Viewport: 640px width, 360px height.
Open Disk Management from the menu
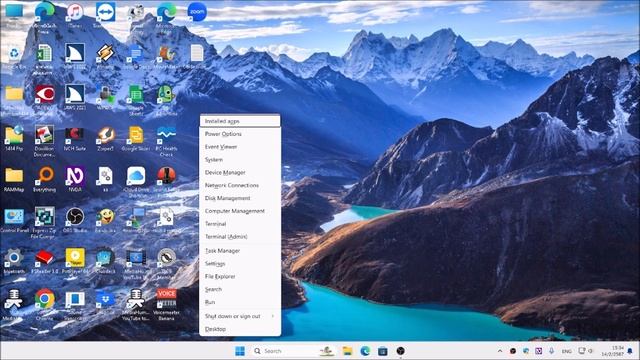coord(240,198)
